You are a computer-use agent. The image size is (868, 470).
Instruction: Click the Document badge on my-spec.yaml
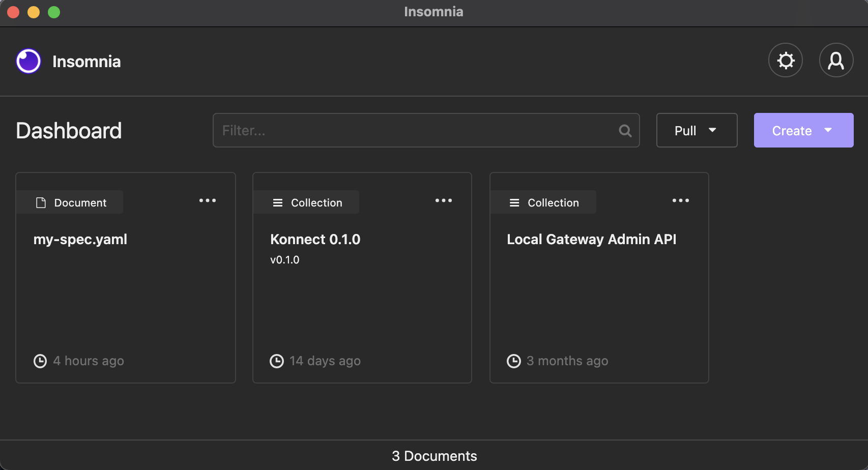tap(70, 202)
